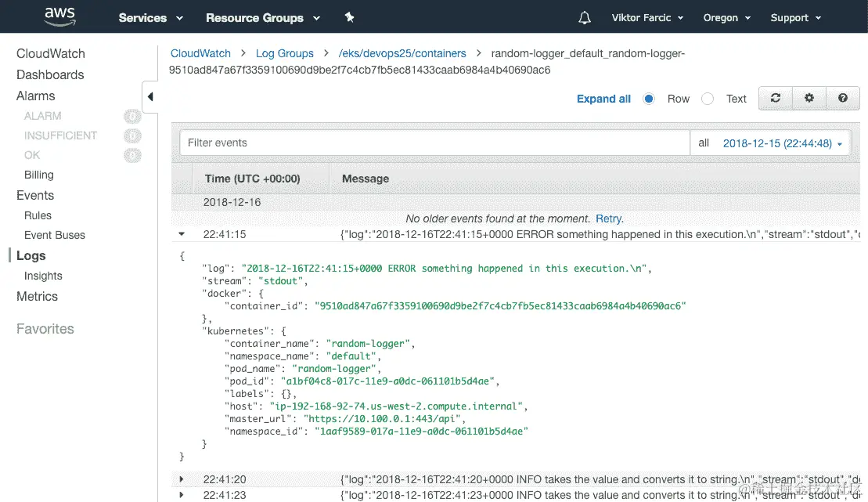Open the Viktor Farcic account menu

(647, 18)
